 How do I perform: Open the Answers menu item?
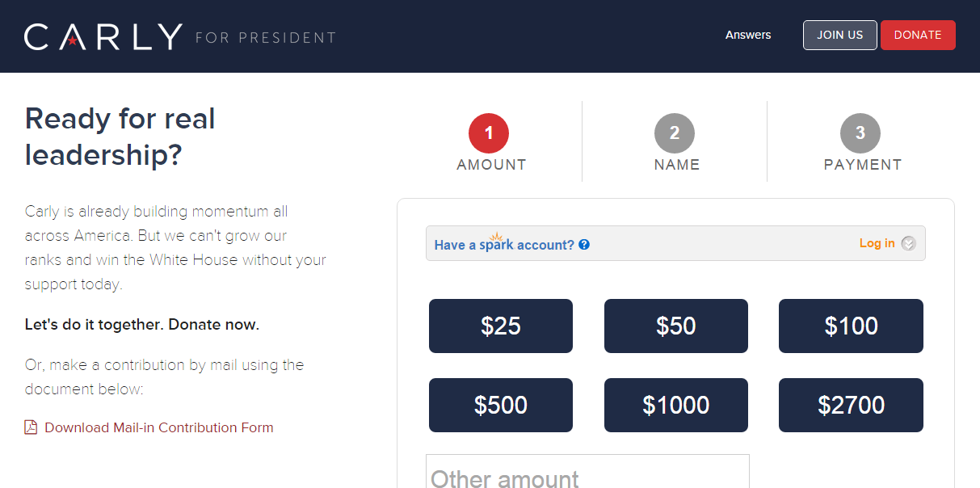pos(748,35)
